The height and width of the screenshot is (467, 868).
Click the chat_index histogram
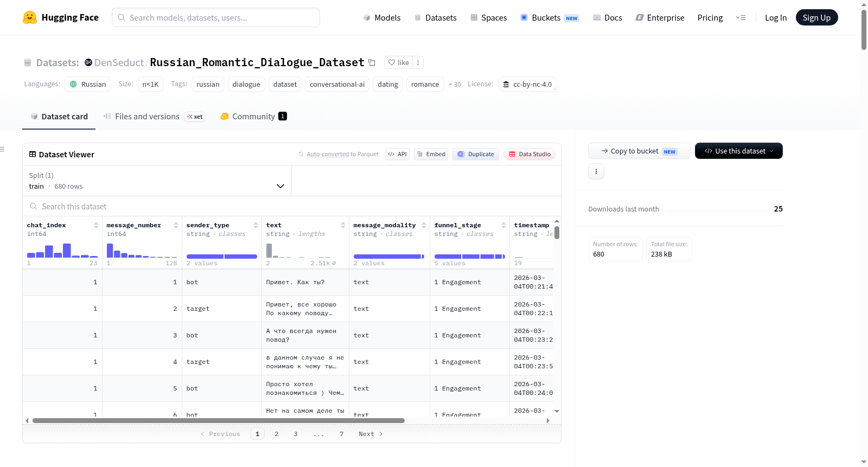coord(62,250)
